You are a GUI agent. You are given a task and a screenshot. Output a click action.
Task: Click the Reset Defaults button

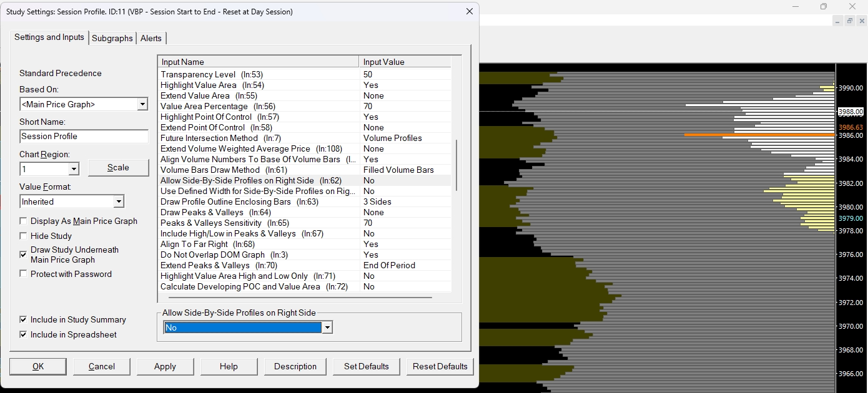point(440,366)
